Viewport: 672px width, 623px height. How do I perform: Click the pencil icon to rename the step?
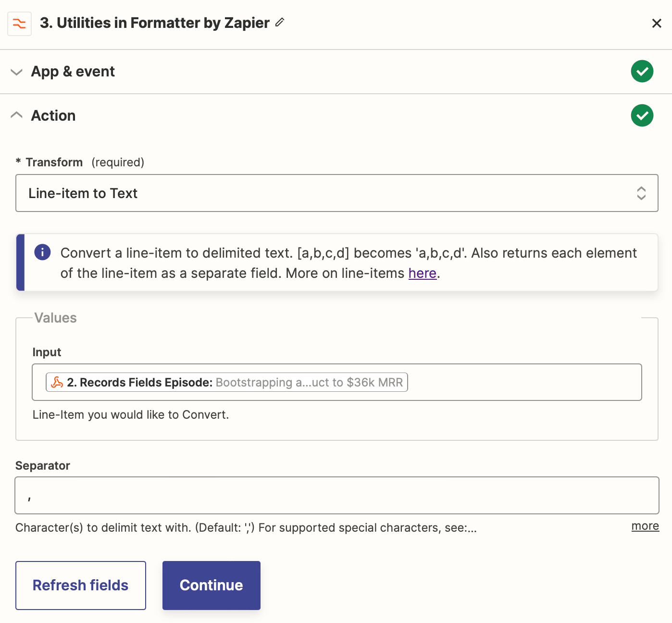pos(280,23)
